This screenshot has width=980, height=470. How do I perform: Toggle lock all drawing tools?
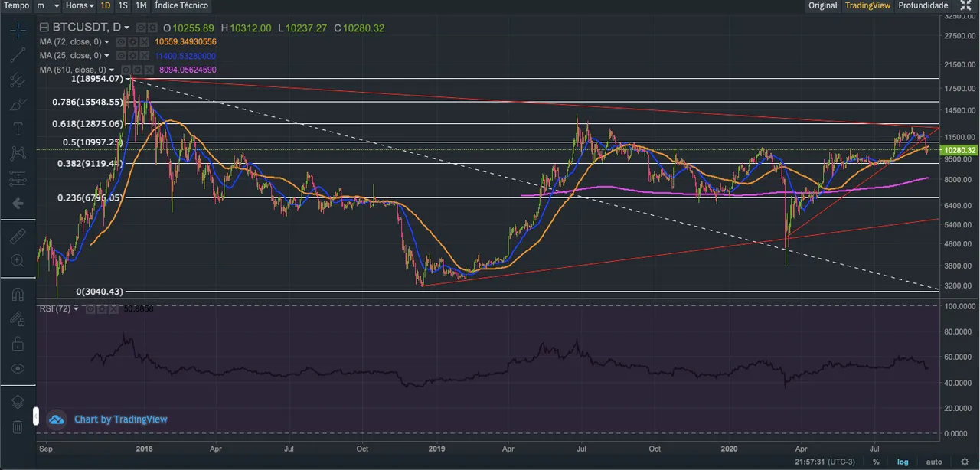(18, 344)
